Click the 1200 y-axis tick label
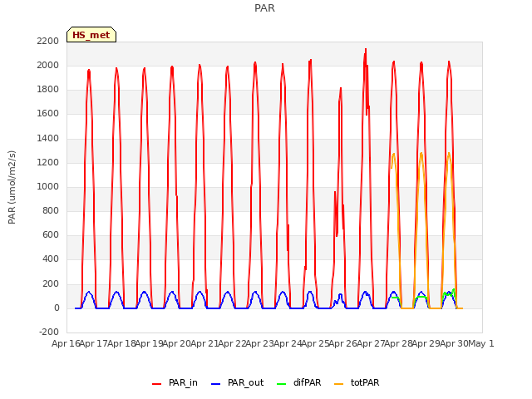Viewport: 532px width, 399px height. pyautogui.click(x=48, y=163)
